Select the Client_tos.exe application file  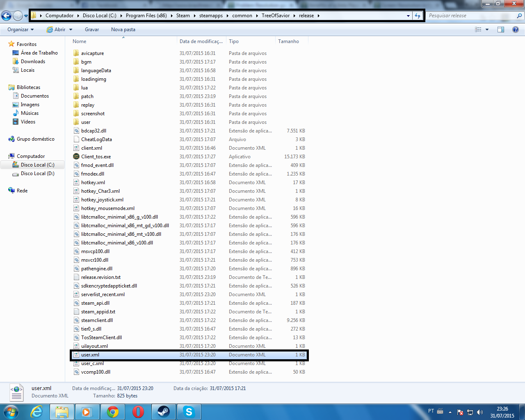pos(96,157)
